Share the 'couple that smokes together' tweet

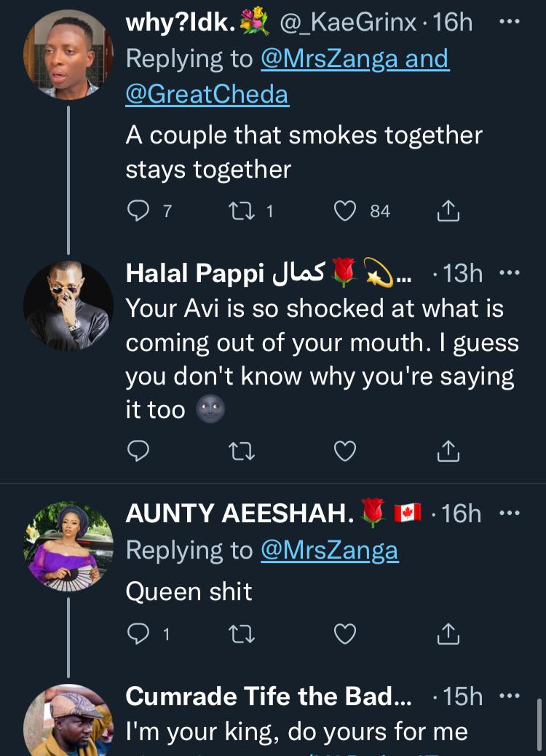click(448, 211)
